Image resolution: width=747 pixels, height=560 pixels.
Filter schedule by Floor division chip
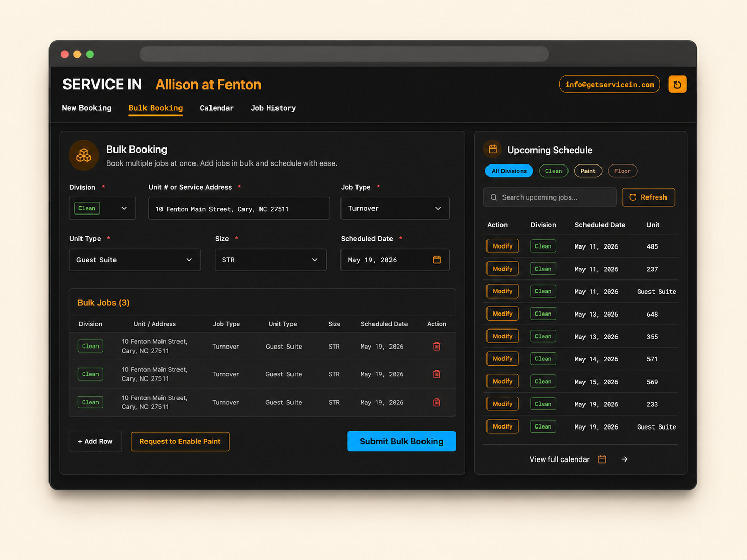(x=623, y=171)
